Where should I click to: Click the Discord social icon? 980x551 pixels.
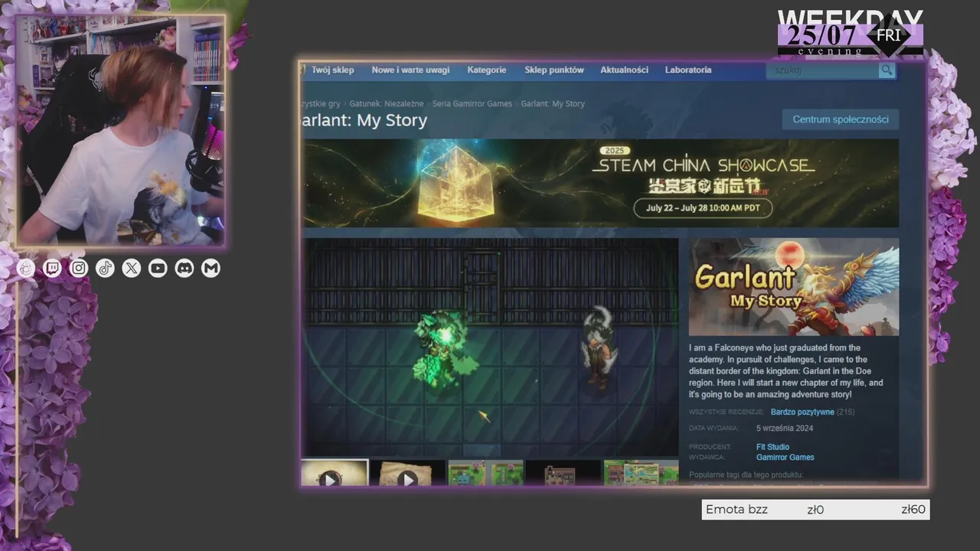185,268
